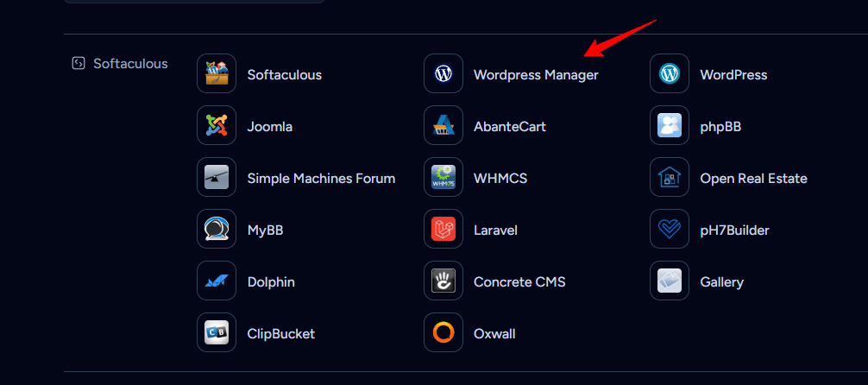Click the WordPress Manager icon
This screenshot has width=868, height=385.
443,74
